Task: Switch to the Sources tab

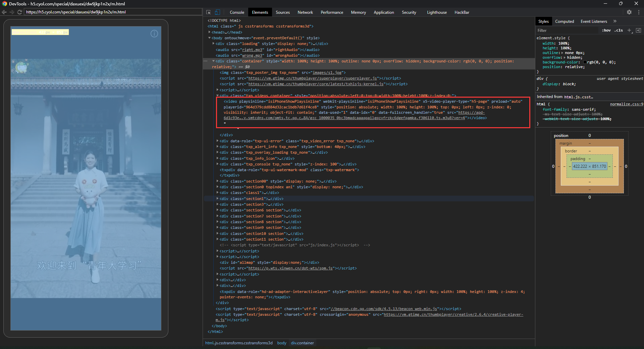Action: click(283, 12)
